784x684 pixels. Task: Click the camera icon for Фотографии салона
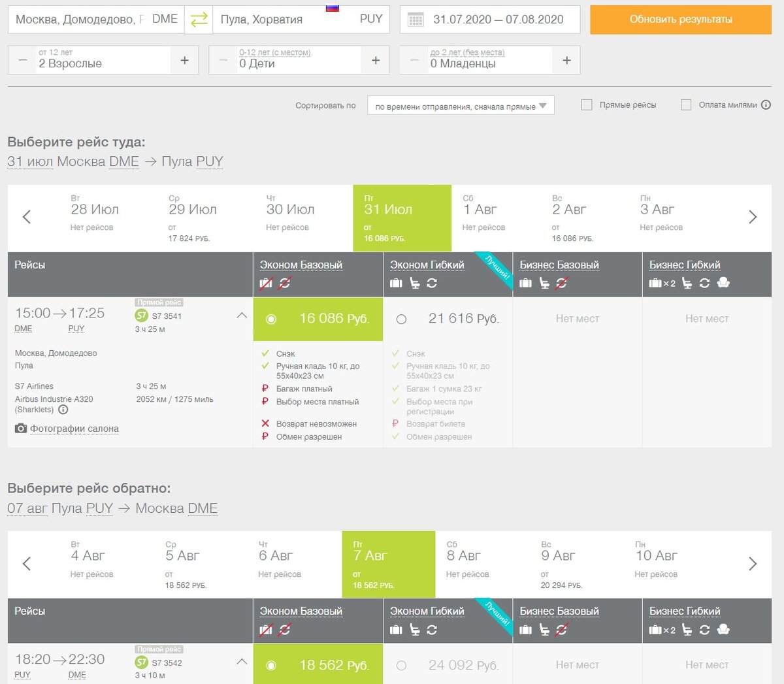pos(21,429)
